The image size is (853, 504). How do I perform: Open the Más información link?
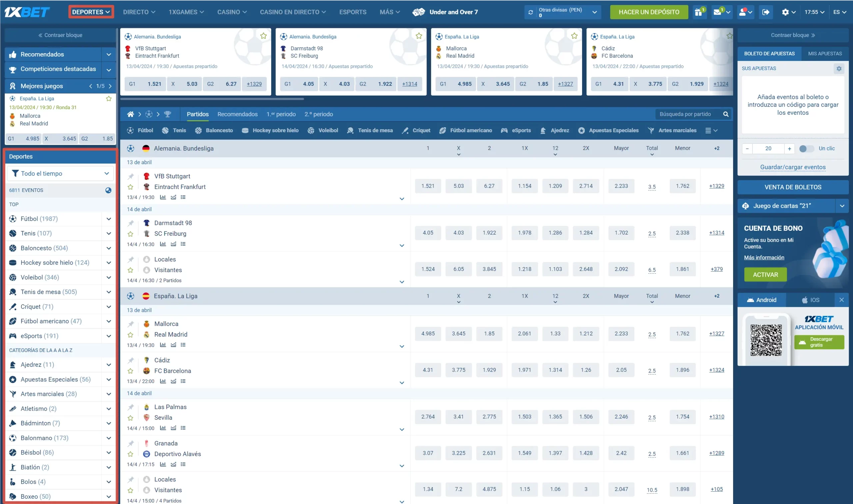(x=764, y=257)
